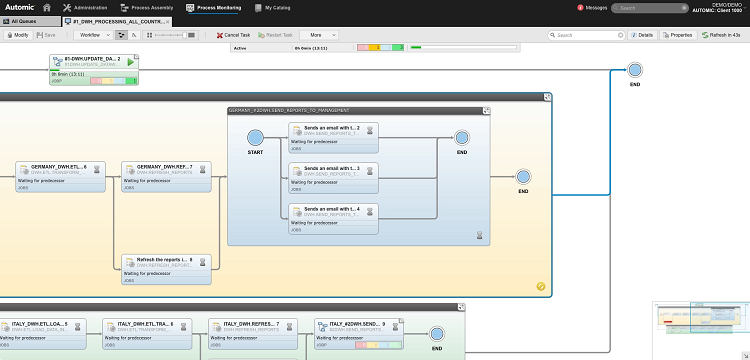Screen dimensions: 750x360
Task: Toggle the alternate layout view button
Action: point(134,35)
